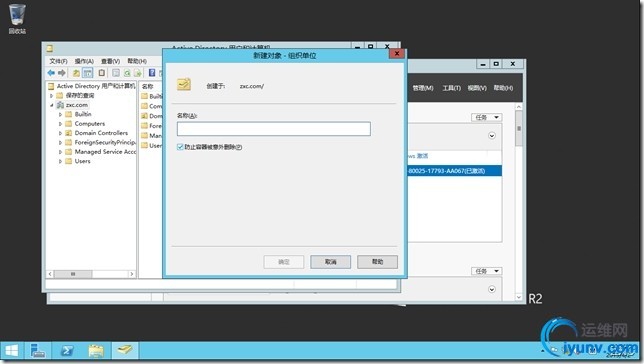Click the Domain Controllers icon in list pane
The height and width of the screenshot is (364, 644).
click(144, 116)
